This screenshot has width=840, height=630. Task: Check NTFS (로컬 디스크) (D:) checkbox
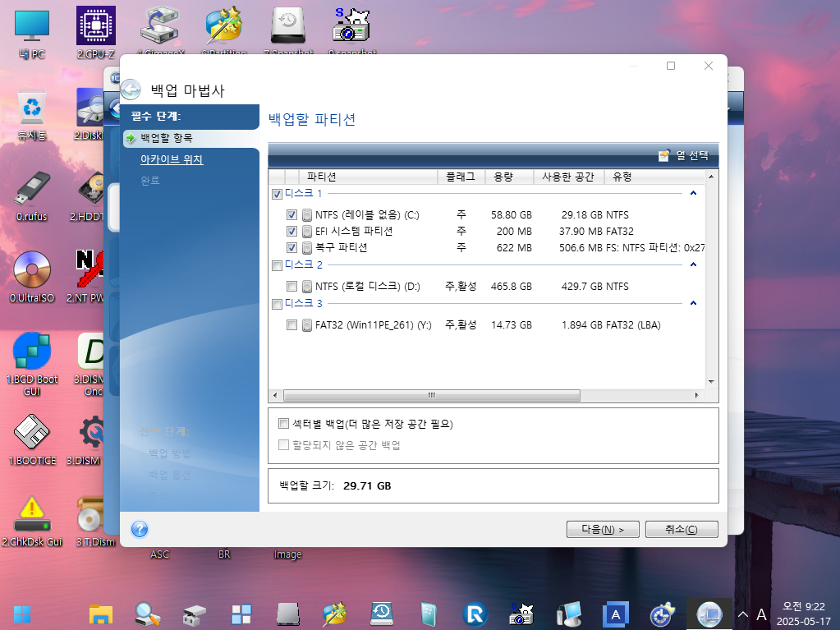coord(291,287)
